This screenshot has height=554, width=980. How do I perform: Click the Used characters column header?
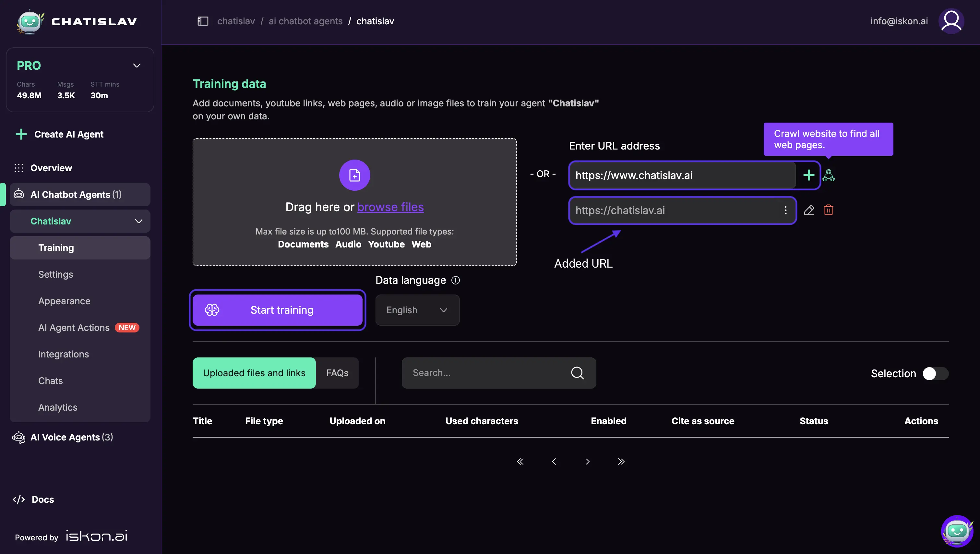pos(482,421)
